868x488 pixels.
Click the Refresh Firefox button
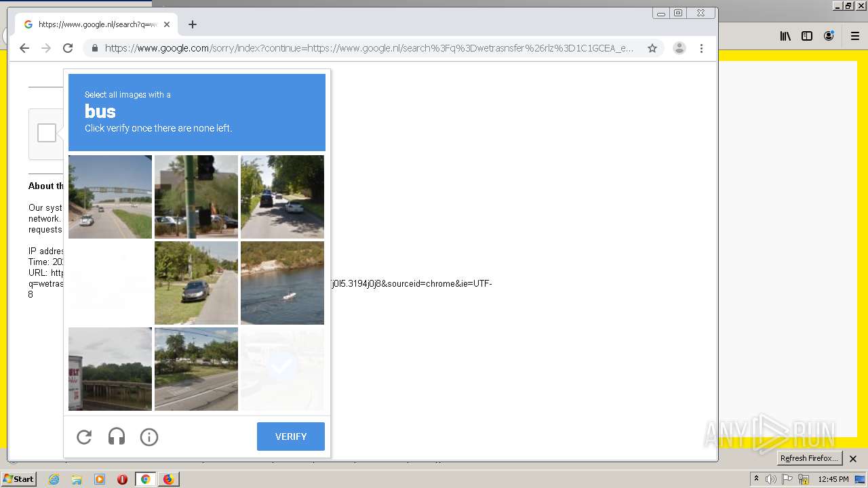coord(809,458)
